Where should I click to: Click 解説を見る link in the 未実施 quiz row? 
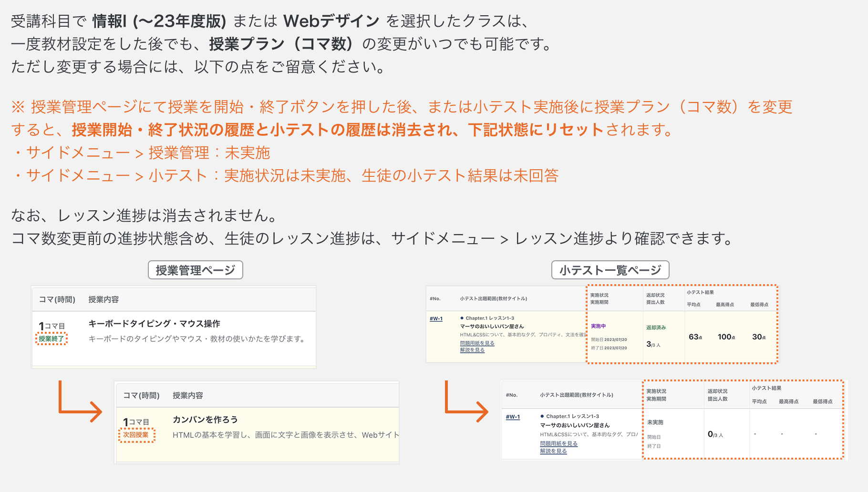553,451
